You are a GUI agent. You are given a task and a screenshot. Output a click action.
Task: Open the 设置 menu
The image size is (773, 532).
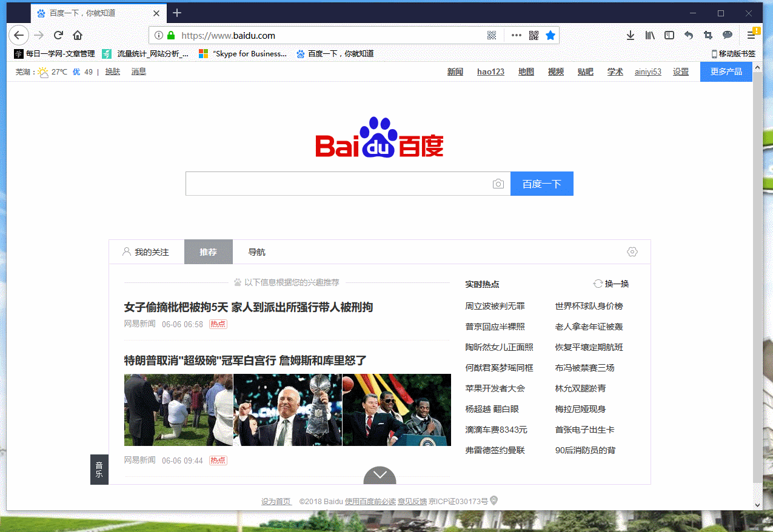pyautogui.click(x=681, y=71)
